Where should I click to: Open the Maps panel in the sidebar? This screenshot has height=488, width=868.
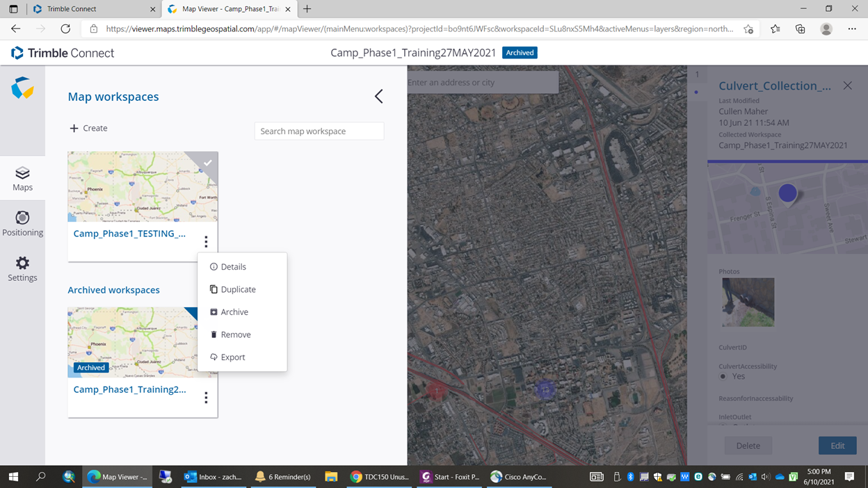(x=22, y=178)
